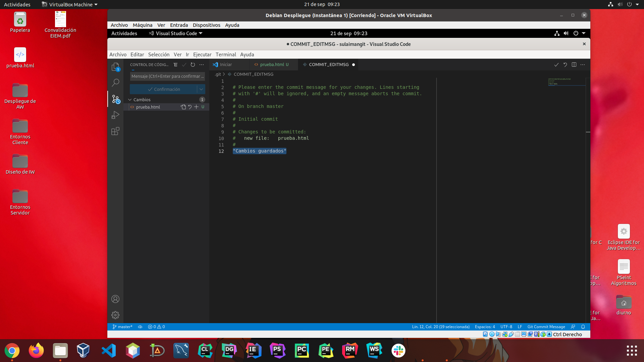This screenshot has width=644, height=362.
Task: Toggle view as tree in source control
Action: coord(175,65)
